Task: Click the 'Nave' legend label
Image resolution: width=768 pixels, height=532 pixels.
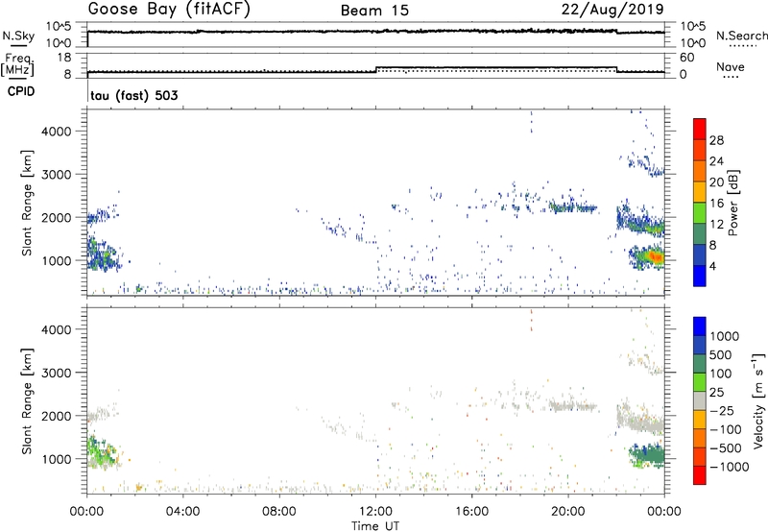Action: click(731, 66)
